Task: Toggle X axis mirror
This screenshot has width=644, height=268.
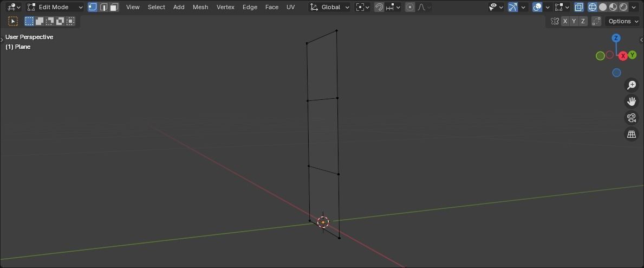Action: (x=565, y=21)
